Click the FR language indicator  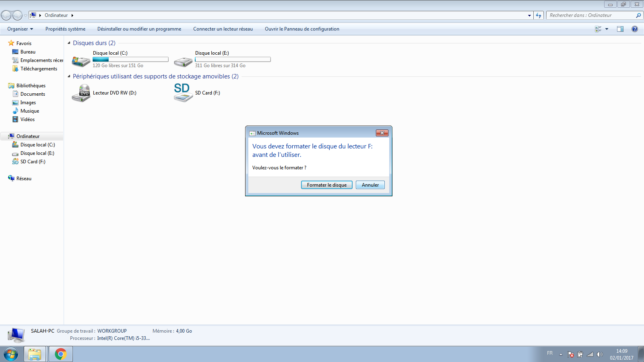click(x=550, y=353)
